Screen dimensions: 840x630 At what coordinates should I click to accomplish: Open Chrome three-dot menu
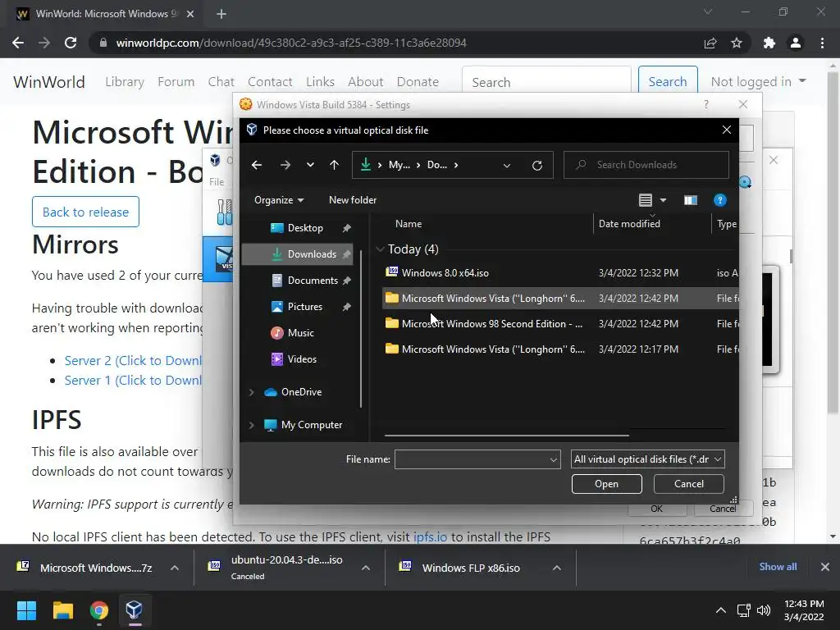[822, 43]
